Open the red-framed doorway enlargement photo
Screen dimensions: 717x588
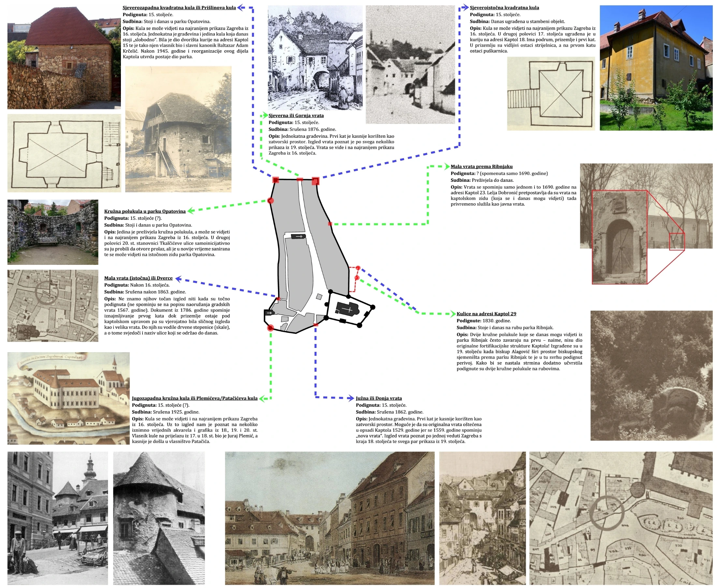tap(620, 237)
